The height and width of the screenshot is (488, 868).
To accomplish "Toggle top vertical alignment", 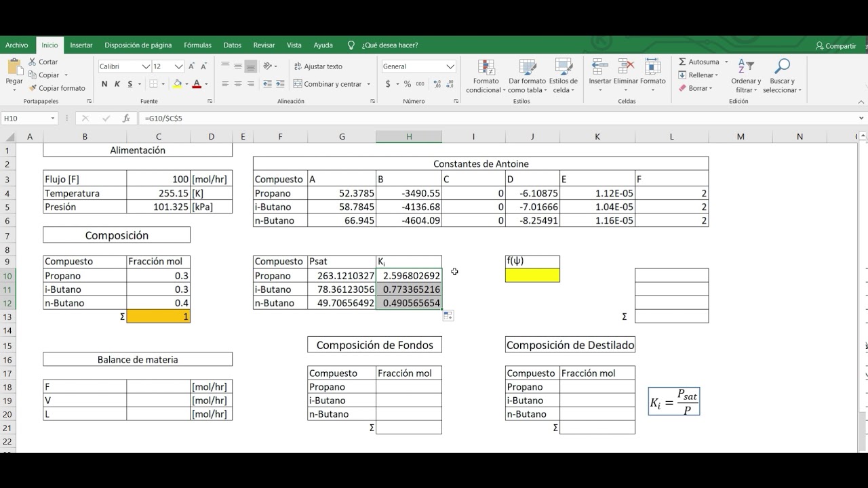I will pyautogui.click(x=224, y=66).
